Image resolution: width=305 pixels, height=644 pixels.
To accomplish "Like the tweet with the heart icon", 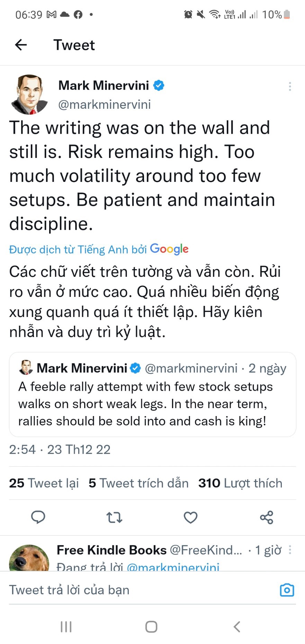I will 190,517.
